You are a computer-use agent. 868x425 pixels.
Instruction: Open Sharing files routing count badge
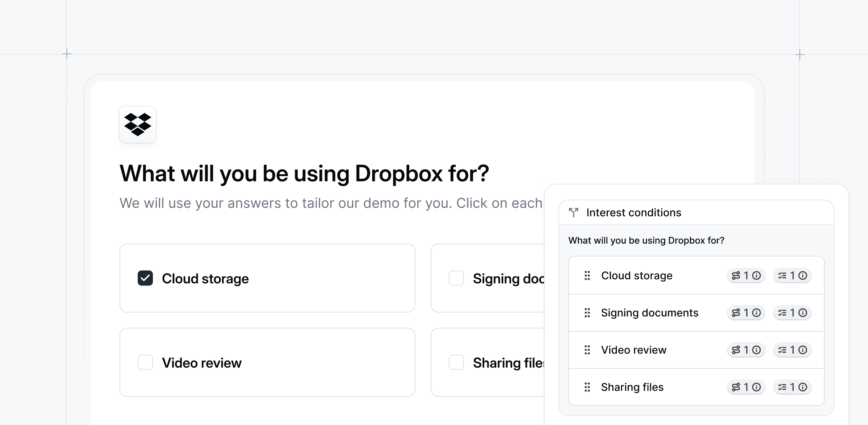click(746, 387)
